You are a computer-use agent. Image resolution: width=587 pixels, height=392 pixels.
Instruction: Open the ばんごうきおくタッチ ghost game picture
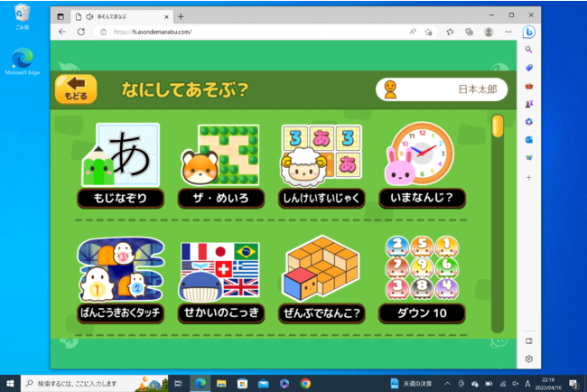(x=120, y=269)
